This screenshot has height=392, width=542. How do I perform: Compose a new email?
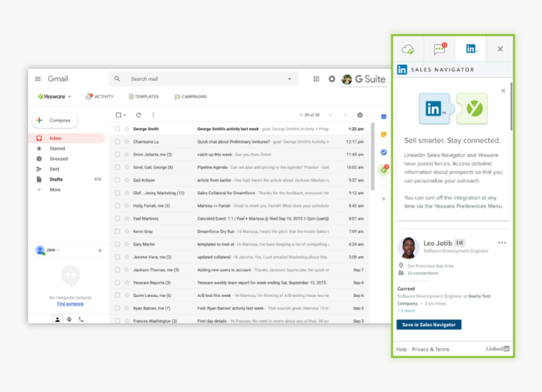(x=55, y=120)
